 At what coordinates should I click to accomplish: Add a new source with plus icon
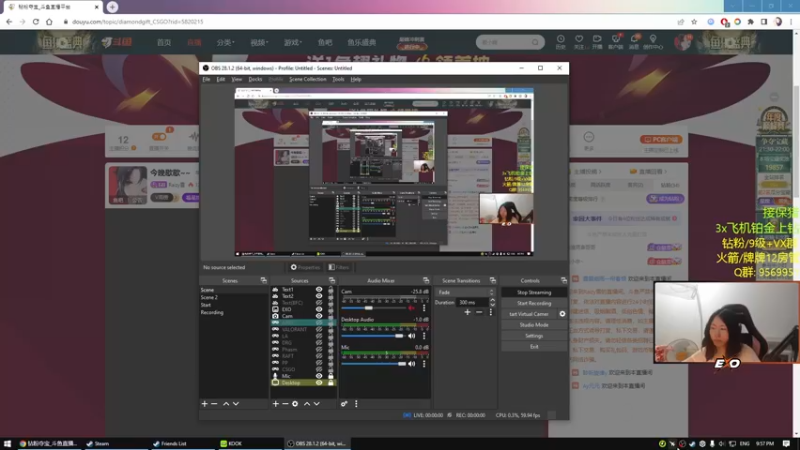point(276,404)
